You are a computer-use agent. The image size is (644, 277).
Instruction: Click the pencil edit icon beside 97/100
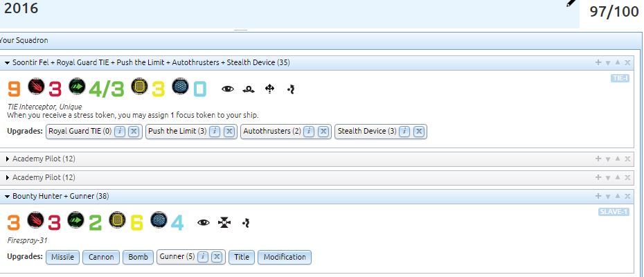(571, 3)
